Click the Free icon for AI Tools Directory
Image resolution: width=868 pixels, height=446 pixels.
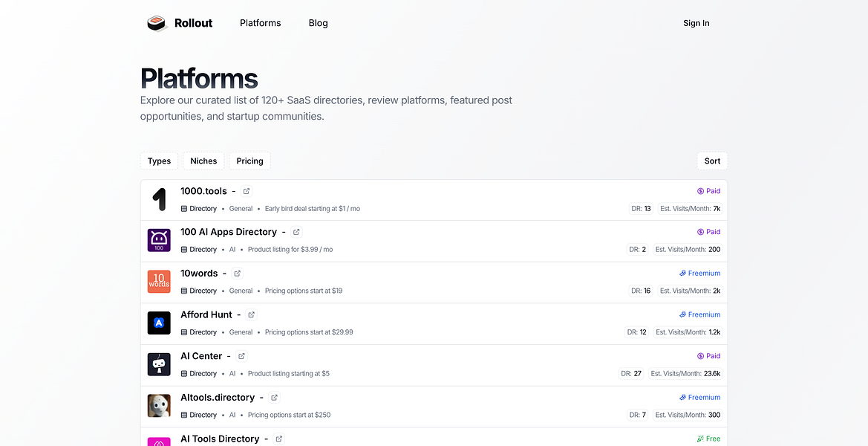tap(700, 439)
